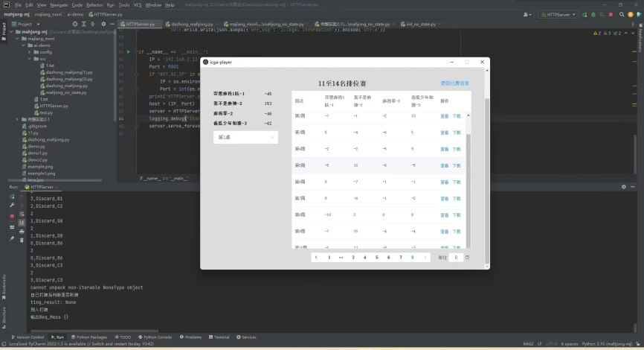The width and height of the screenshot is (644, 350).
Task: Open Project panel settings gear
Action: click(103, 25)
